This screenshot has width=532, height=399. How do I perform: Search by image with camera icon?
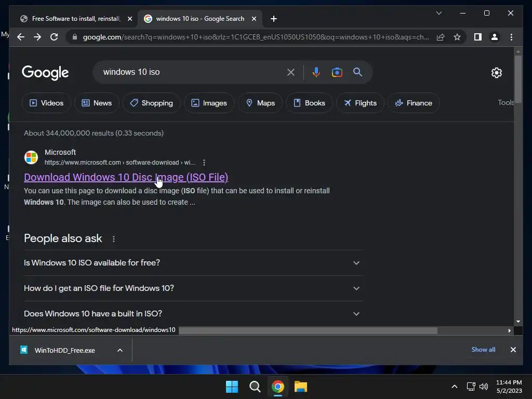coord(337,72)
